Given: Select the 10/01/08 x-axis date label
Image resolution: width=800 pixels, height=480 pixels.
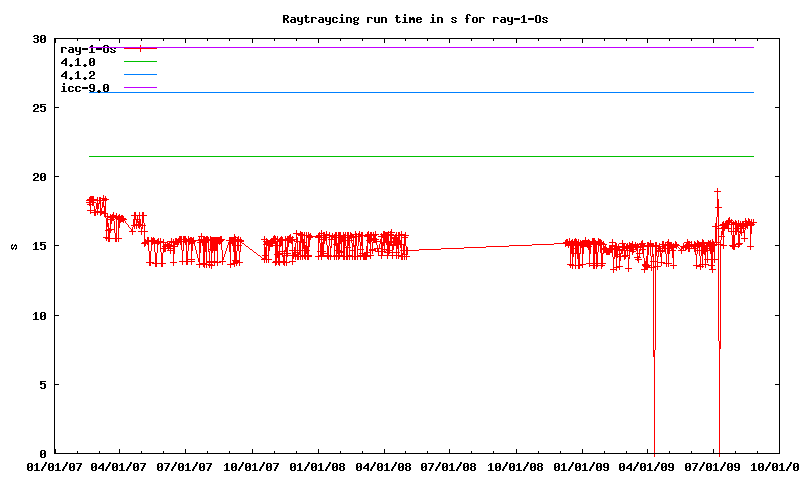Looking at the screenshot, I should pyautogui.click(x=516, y=466).
